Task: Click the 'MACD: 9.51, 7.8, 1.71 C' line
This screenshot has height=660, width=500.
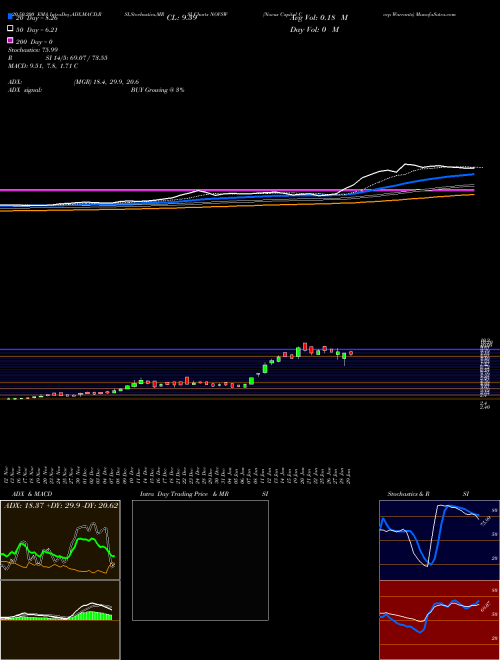Action: click(x=43, y=66)
